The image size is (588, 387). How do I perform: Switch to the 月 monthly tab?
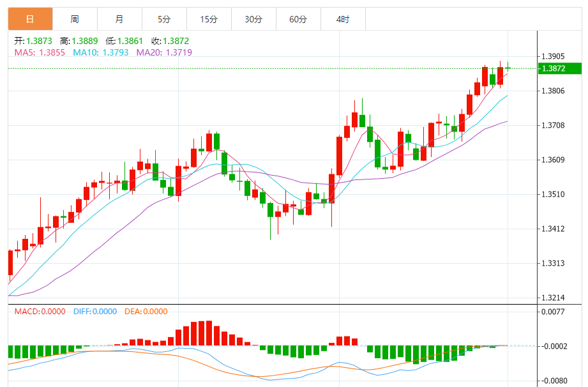(x=119, y=19)
